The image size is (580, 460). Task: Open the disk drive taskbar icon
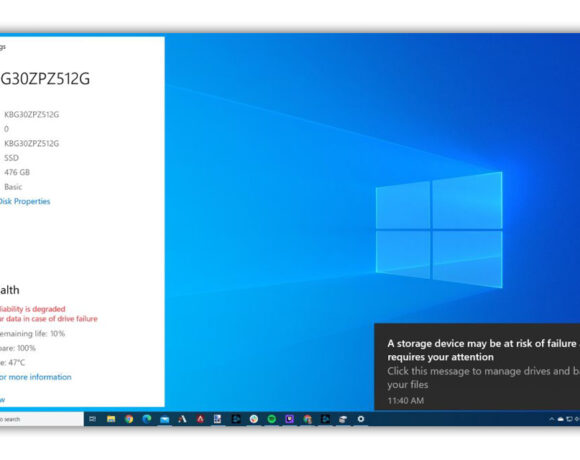pyautogui.click(x=343, y=419)
